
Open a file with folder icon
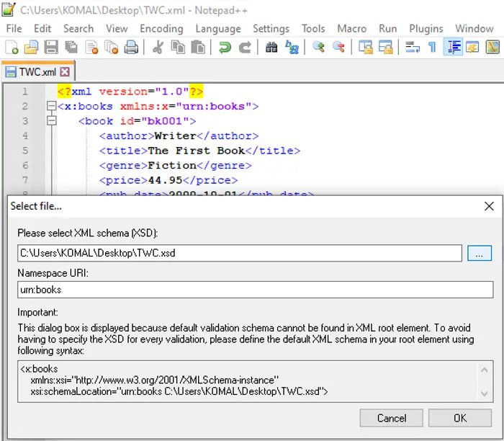pyautogui.click(x=31, y=48)
